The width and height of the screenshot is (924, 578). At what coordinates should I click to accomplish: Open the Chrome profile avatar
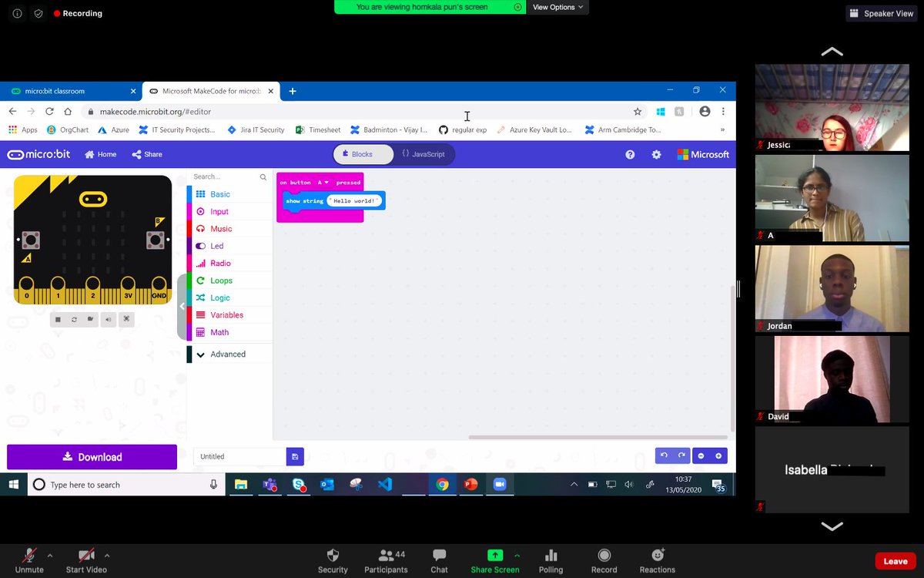tap(705, 112)
